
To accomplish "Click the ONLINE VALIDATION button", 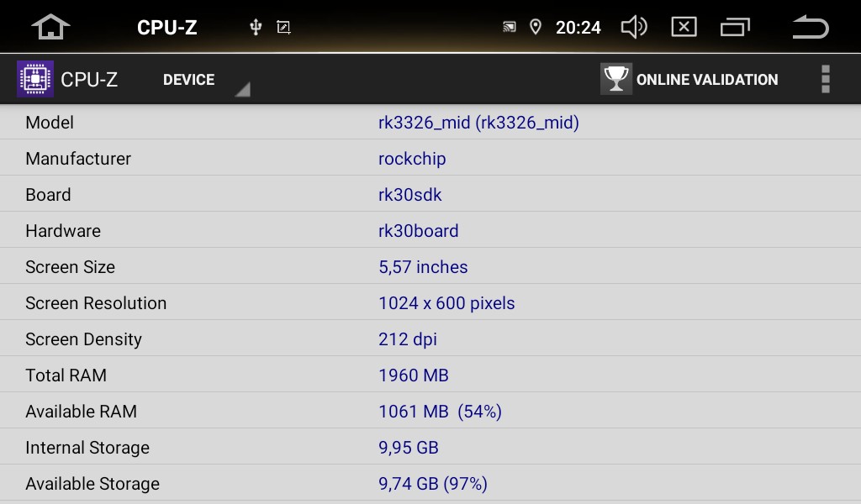I will click(x=689, y=80).
